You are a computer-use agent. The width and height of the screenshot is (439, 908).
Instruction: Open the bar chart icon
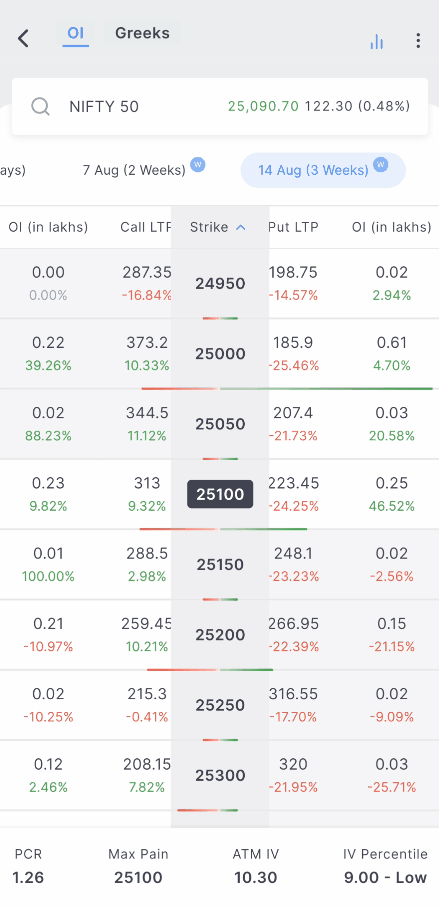pyautogui.click(x=376, y=41)
